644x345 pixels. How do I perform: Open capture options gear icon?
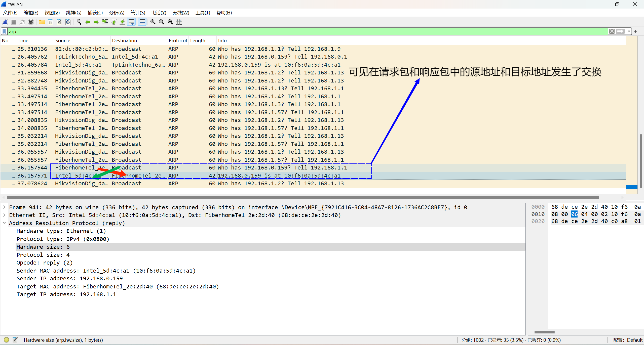pyautogui.click(x=31, y=22)
